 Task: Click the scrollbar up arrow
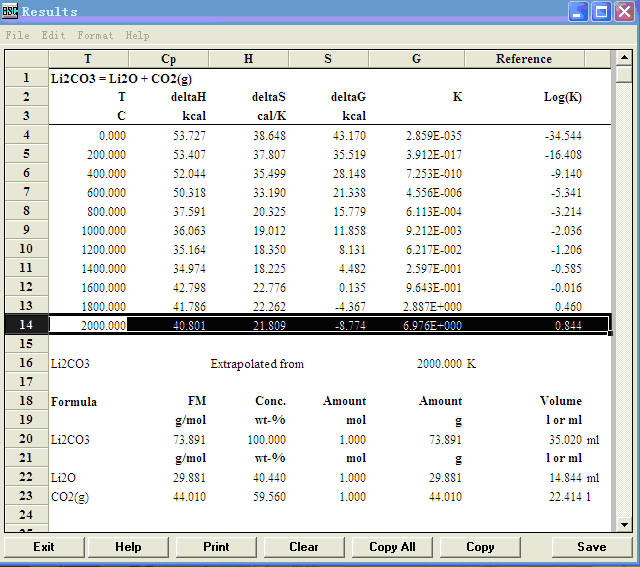(x=624, y=58)
